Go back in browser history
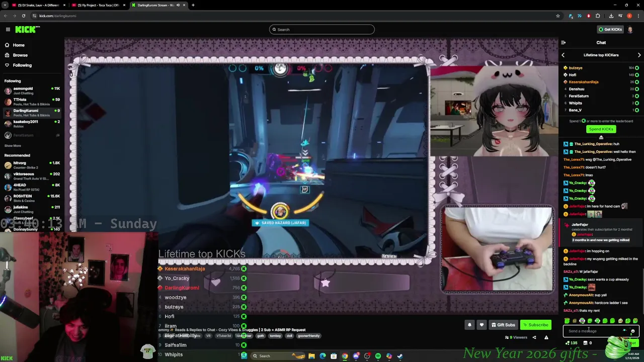The width and height of the screenshot is (644, 362). [6, 16]
